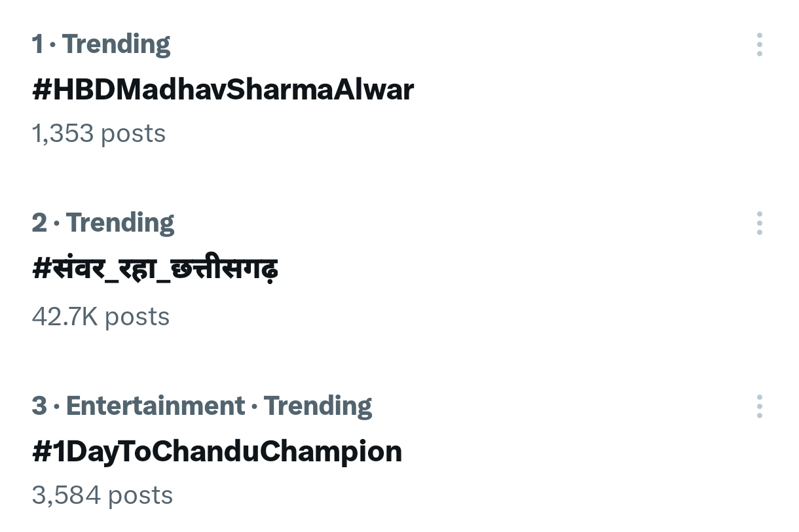This screenshot has width=799, height=532.
Task: Click the 42.7K posts count
Action: [x=101, y=317]
